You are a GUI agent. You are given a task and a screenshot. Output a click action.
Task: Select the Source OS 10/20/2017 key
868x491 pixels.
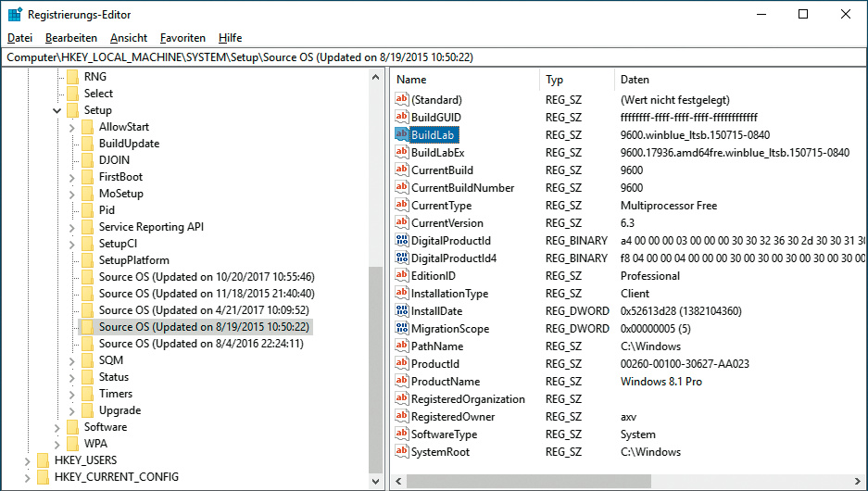coord(206,277)
